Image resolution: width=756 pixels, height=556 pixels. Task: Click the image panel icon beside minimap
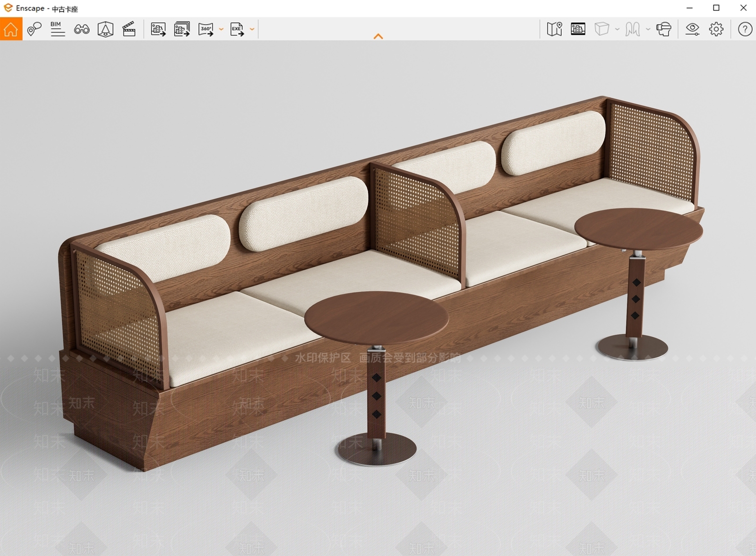click(578, 29)
